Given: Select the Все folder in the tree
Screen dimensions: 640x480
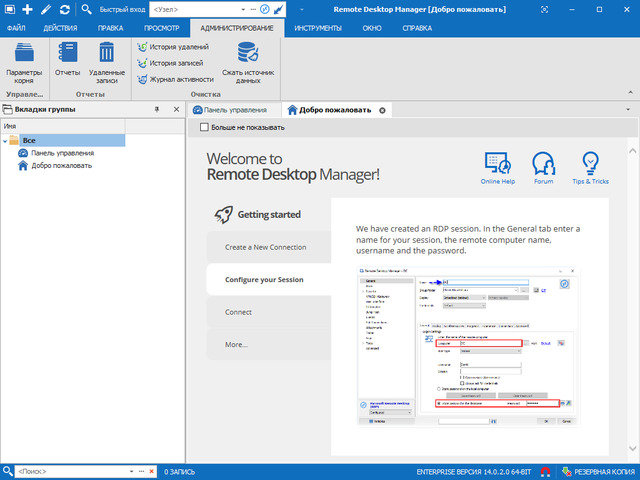Looking at the screenshot, I should point(72,140).
